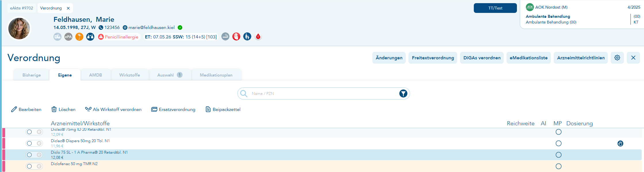The height and width of the screenshot is (172, 644).
Task: Click the red heart anatomy icon
Action: (x=236, y=36)
